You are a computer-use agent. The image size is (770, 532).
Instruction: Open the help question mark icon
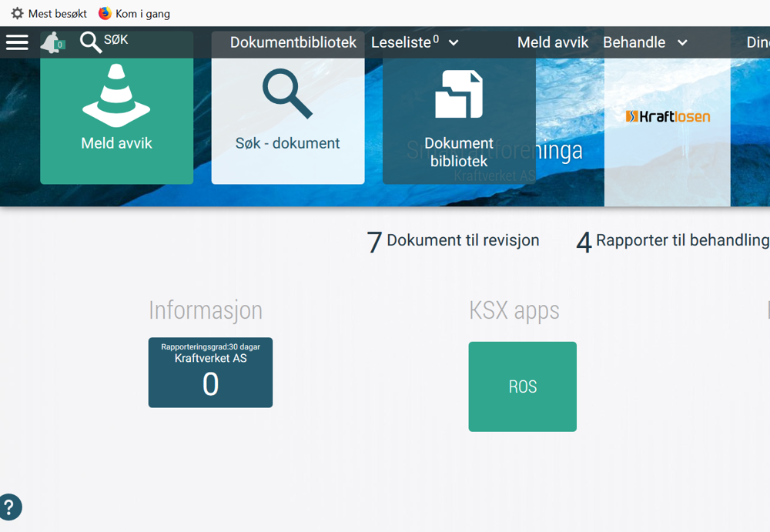point(10,507)
